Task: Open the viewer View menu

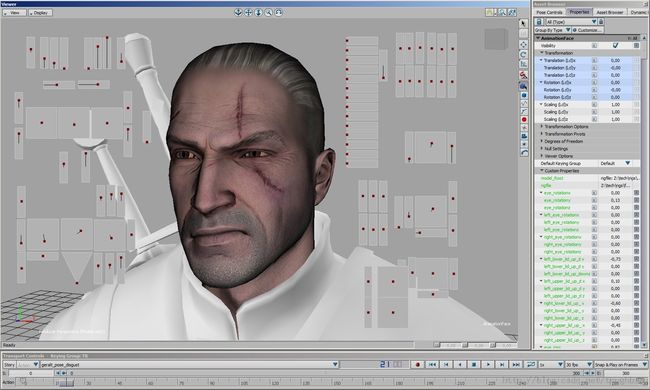Action: (x=14, y=13)
